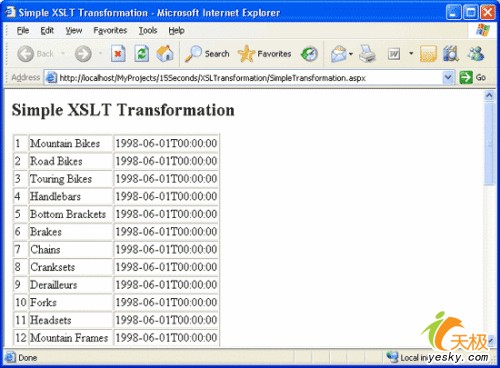Edit the page with the Word icon
Image resolution: width=500 pixels, height=368 pixels.
394,54
